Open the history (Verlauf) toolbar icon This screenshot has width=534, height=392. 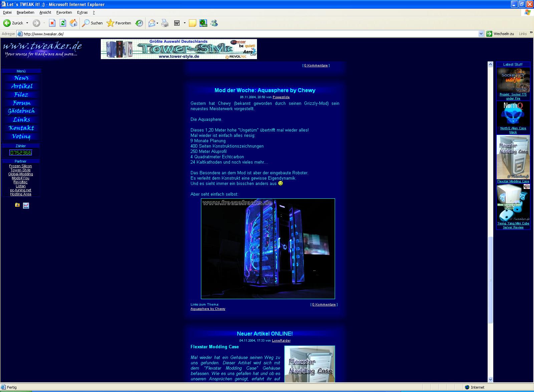coord(139,23)
